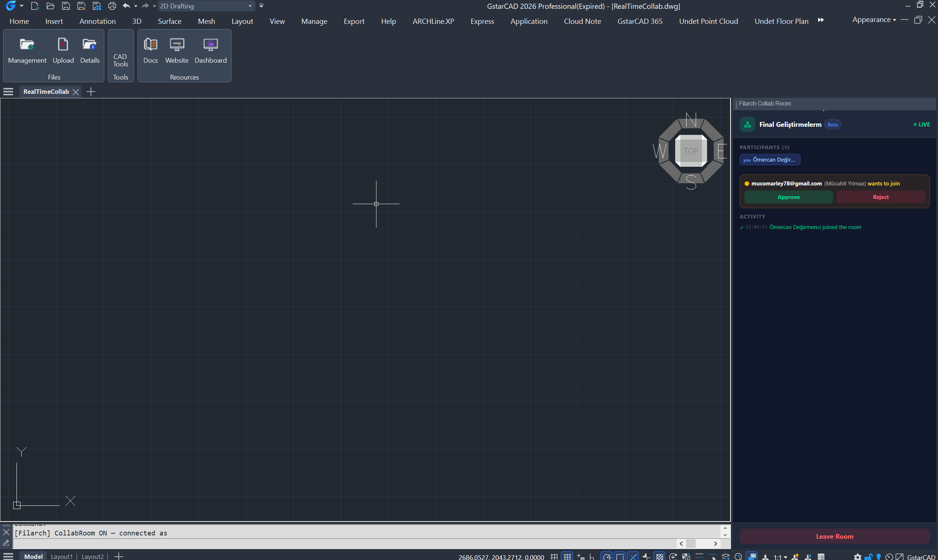The height and width of the screenshot is (560, 938).
Task: Print the drawing with the Plot icon
Action: pos(112,5)
